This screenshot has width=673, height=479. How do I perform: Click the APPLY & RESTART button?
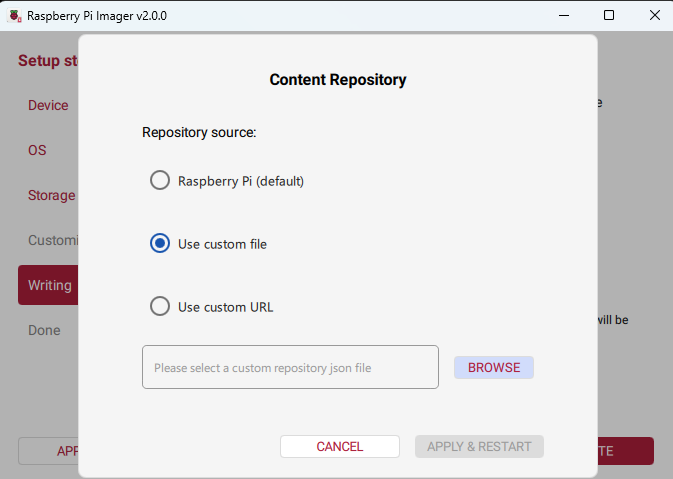(x=479, y=447)
